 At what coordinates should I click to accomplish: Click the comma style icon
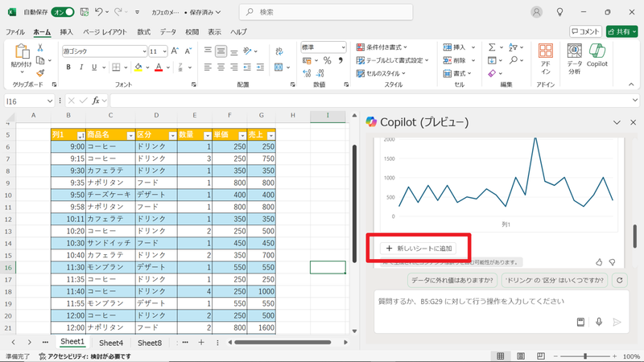[x=341, y=61]
